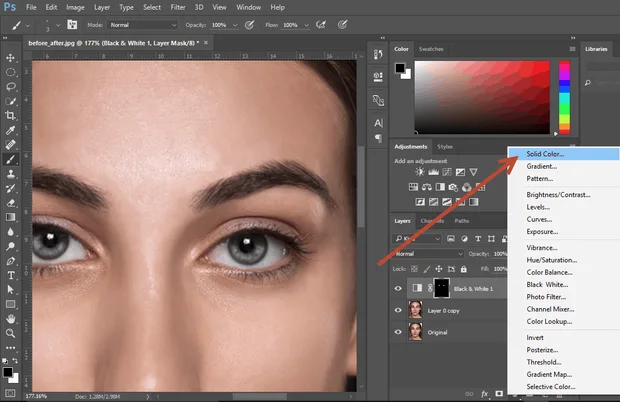Screen dimensions: 620x402
Task: Select the Clone Stamp tool
Action: (11, 174)
